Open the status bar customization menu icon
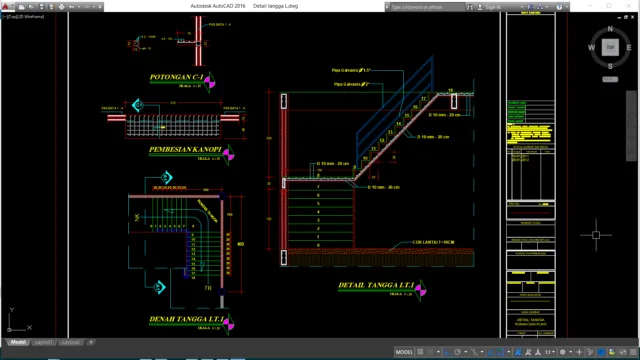This screenshot has width=640, height=360. 633,352
